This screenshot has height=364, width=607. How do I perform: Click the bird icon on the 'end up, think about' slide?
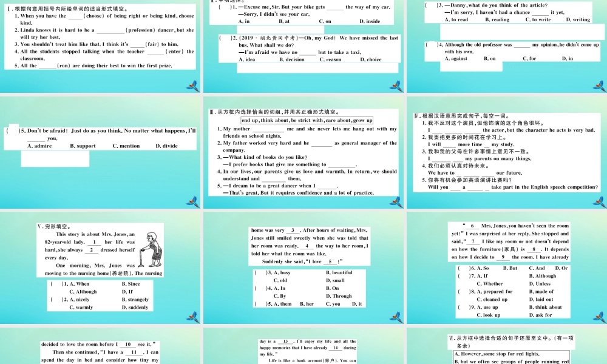tap(396, 201)
